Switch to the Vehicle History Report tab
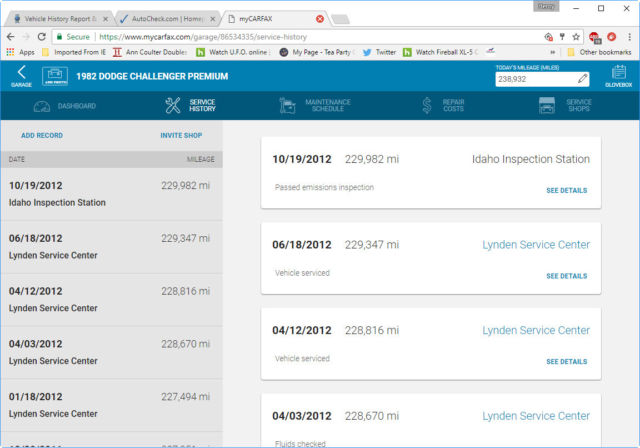 click(x=57, y=18)
